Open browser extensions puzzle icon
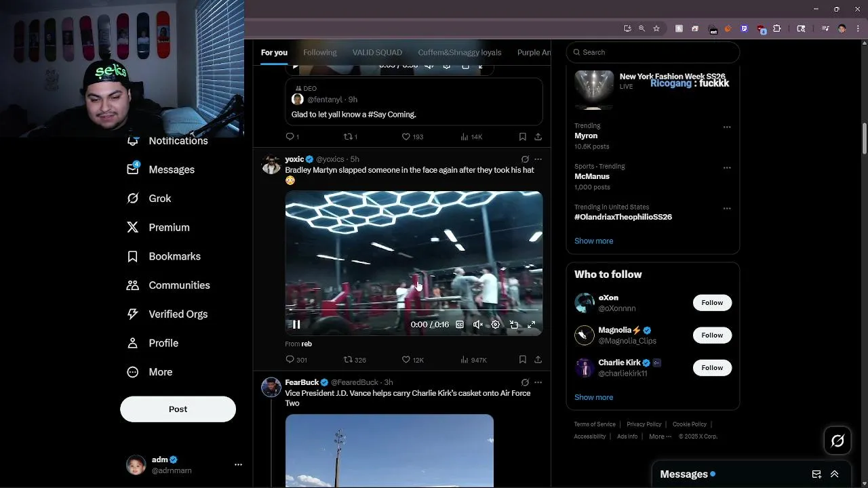Image resolution: width=868 pixels, height=488 pixels. click(777, 28)
